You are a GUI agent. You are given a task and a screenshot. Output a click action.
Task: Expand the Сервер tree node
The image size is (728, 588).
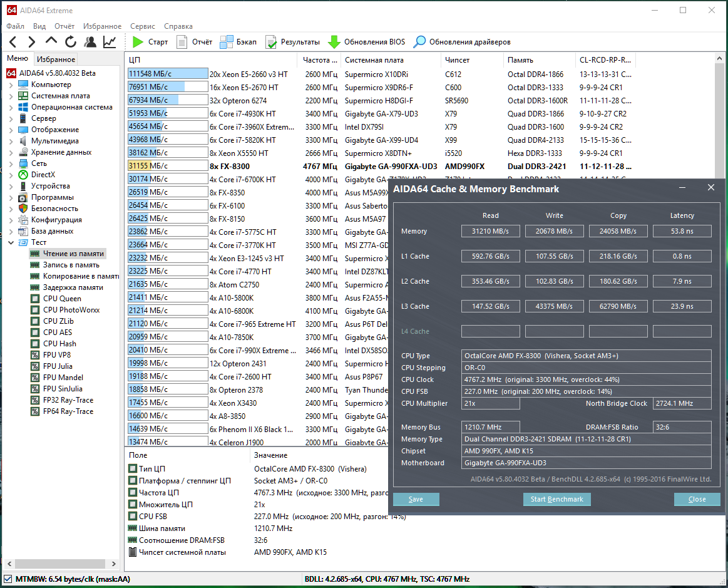click(x=11, y=118)
